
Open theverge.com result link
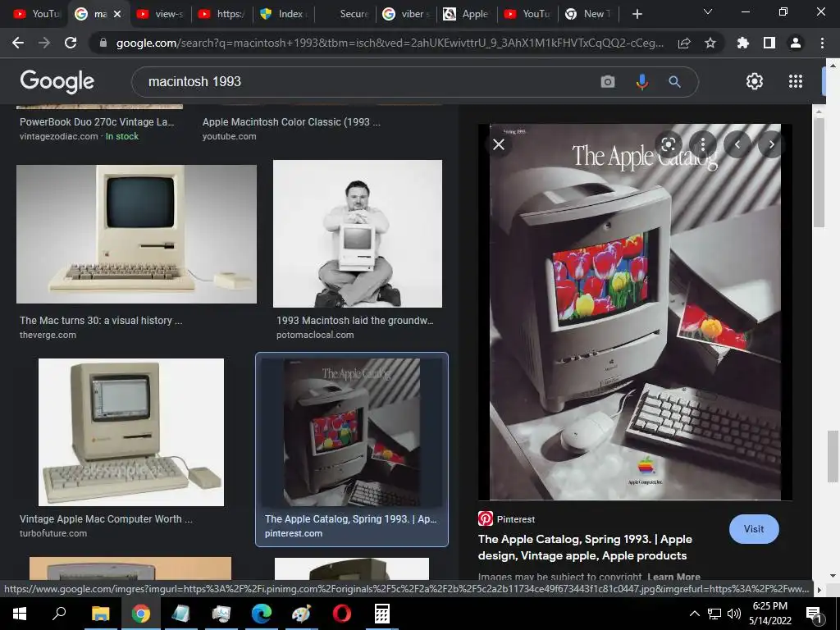tap(48, 335)
